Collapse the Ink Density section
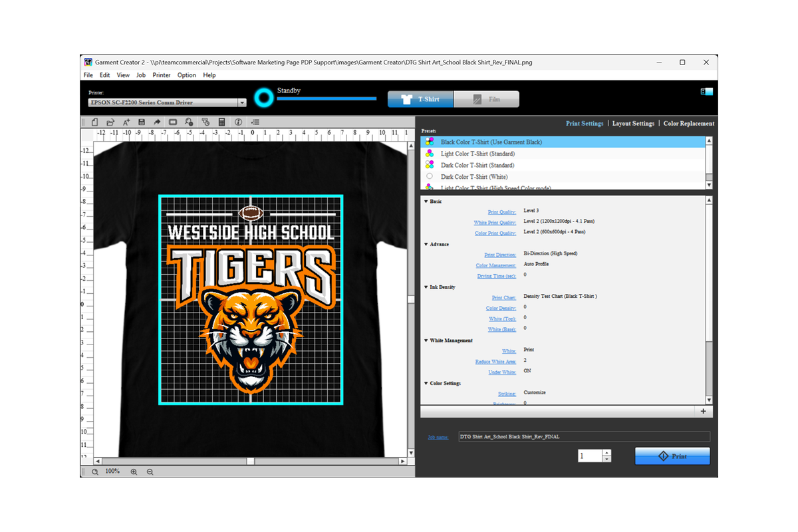Image resolution: width=798 pixels, height=532 pixels. (x=426, y=287)
